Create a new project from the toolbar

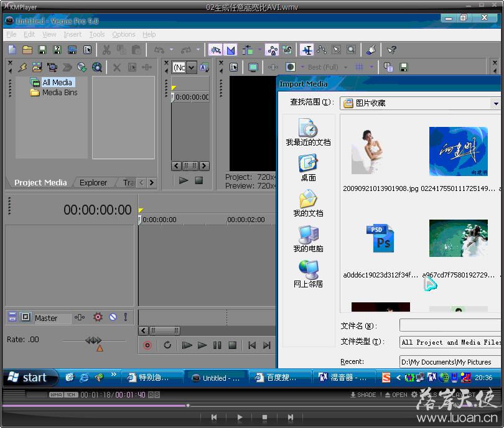[12, 50]
